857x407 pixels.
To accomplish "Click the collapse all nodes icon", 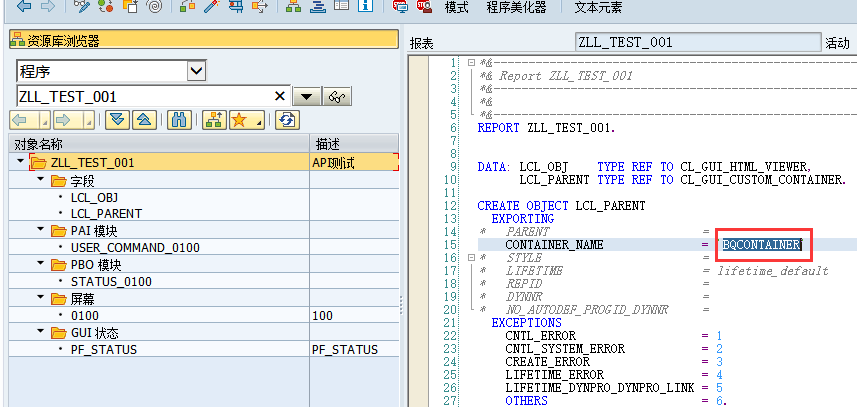I will 143,120.
